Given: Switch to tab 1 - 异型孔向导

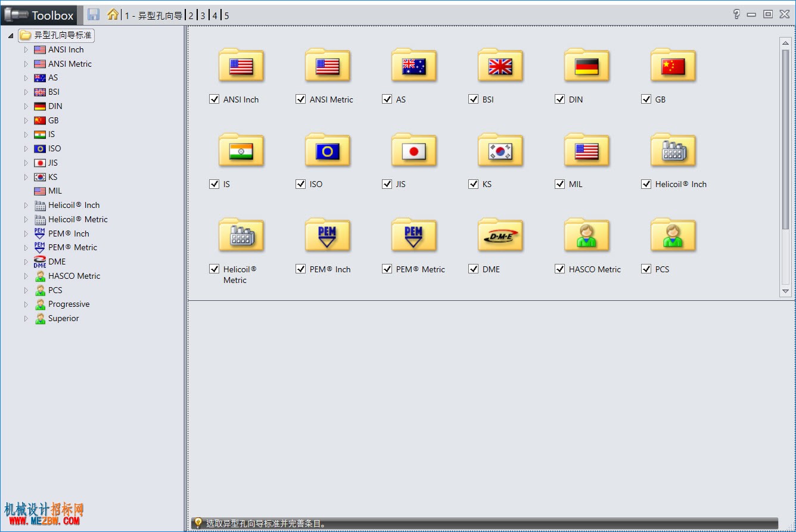Looking at the screenshot, I should [x=154, y=15].
